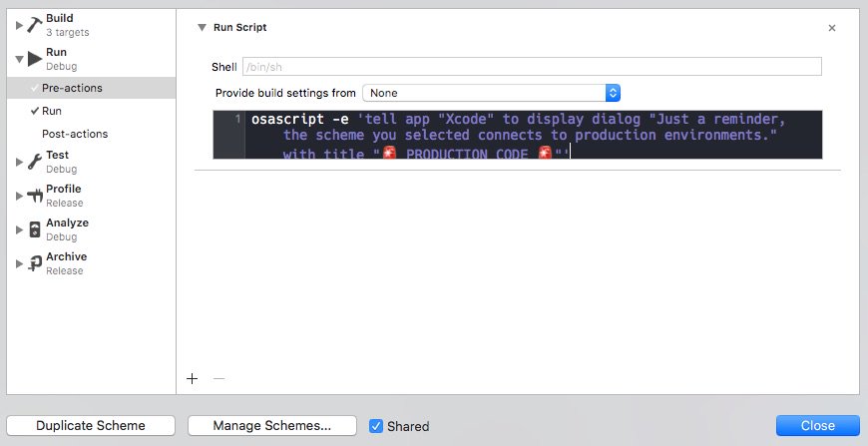
Task: Expand the Build section
Action: pyautogui.click(x=19, y=25)
